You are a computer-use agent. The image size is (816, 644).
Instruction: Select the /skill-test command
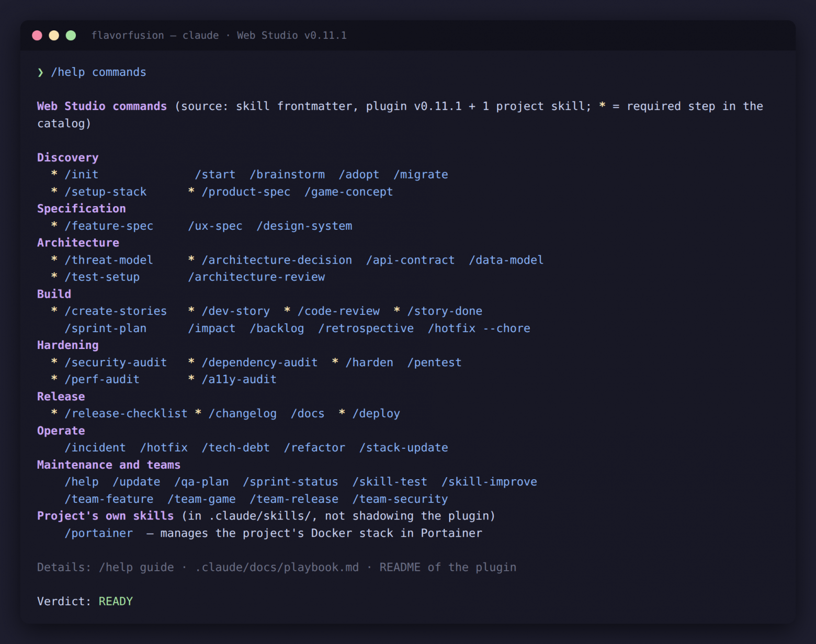point(390,482)
